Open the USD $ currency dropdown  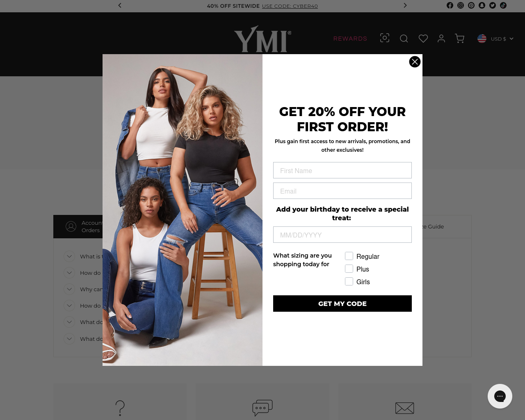click(495, 39)
